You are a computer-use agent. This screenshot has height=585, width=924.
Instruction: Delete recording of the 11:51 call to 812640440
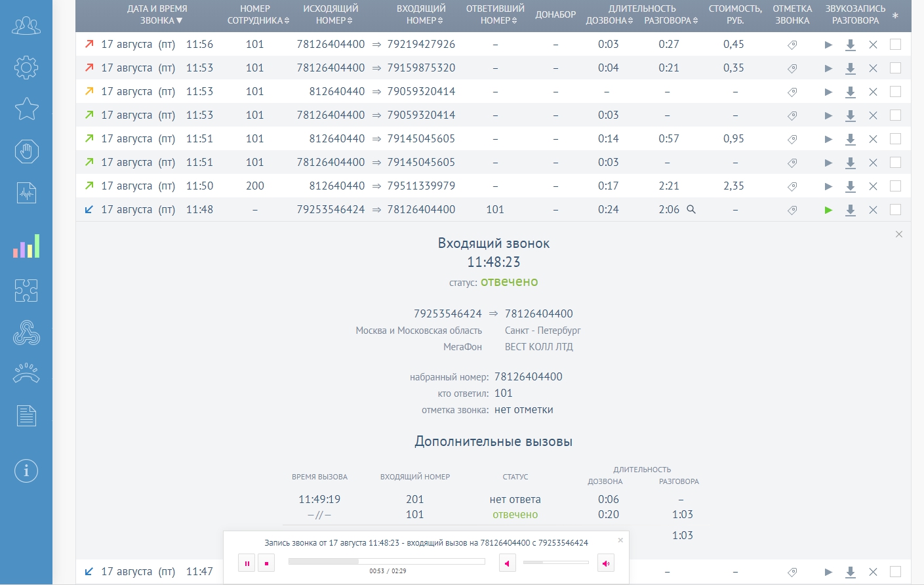tap(873, 139)
